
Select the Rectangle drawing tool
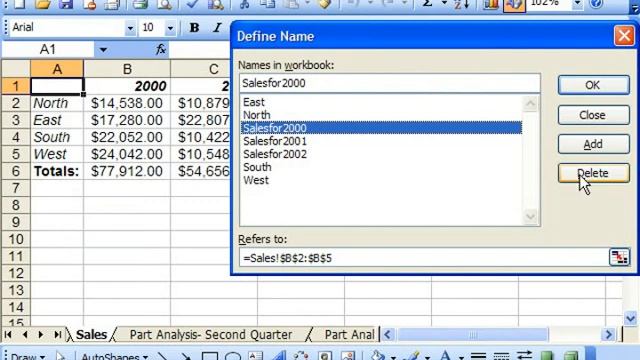pyautogui.click(x=209, y=356)
